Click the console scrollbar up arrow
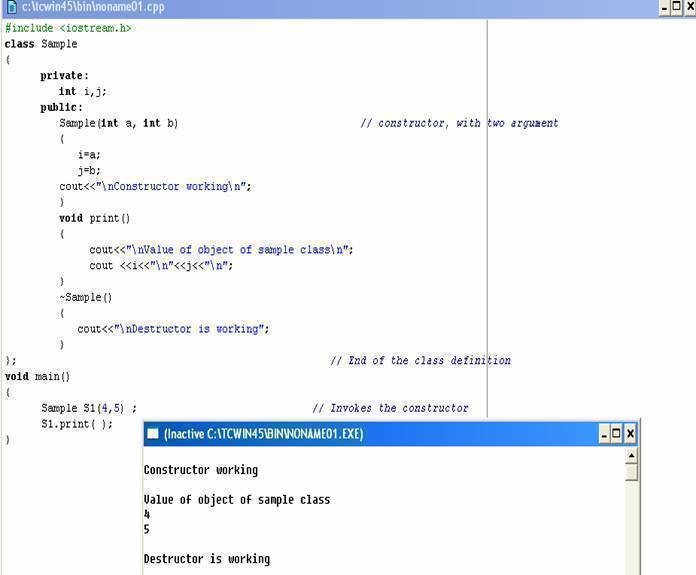This screenshot has height=575, width=696. click(631, 456)
